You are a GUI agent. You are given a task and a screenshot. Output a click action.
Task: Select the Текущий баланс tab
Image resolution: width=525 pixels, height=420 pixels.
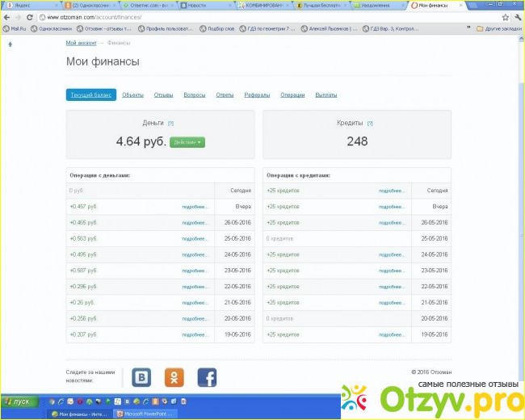91,95
